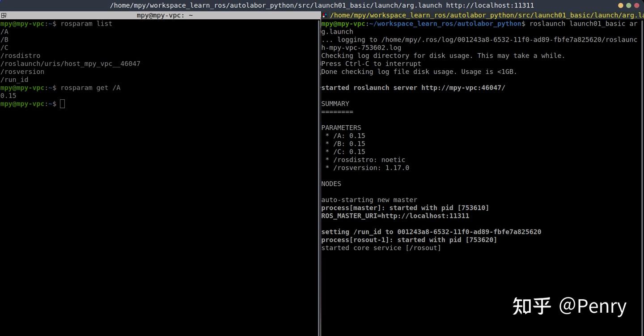
Task: Click the SUMMARY heading
Action: pyautogui.click(x=335, y=103)
